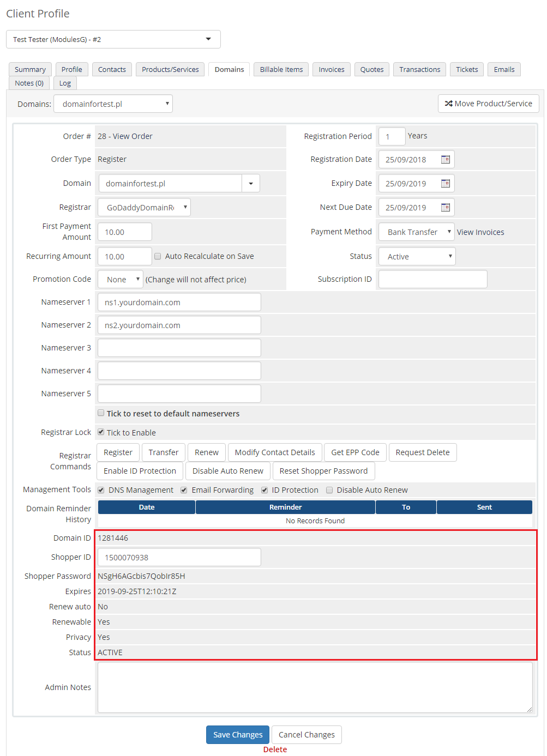This screenshot has height=756, width=547.
Task: Switch to the Summary tab
Action: click(x=30, y=69)
